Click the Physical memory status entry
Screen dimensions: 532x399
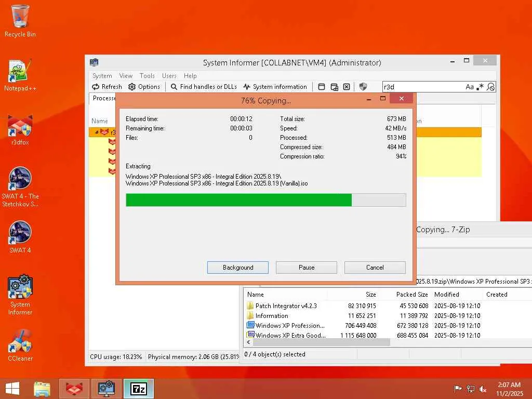[x=193, y=357]
